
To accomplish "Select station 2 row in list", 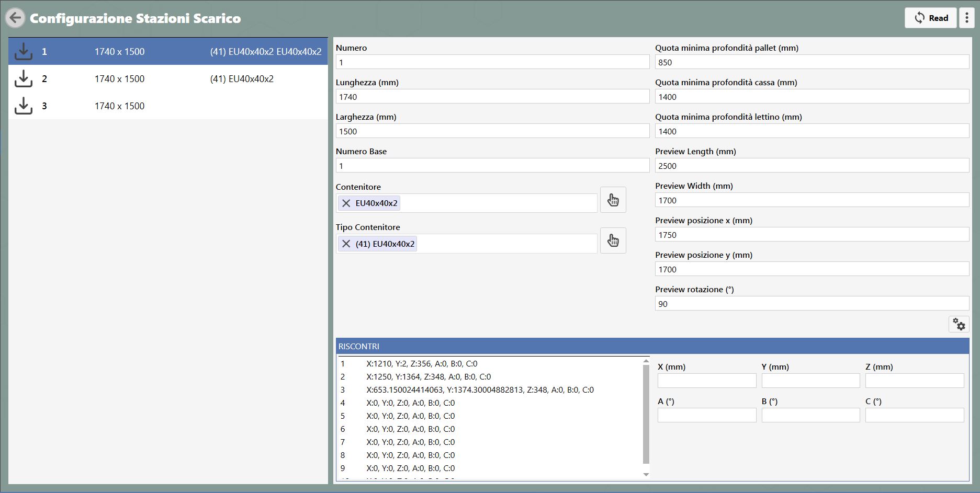I will (x=168, y=78).
